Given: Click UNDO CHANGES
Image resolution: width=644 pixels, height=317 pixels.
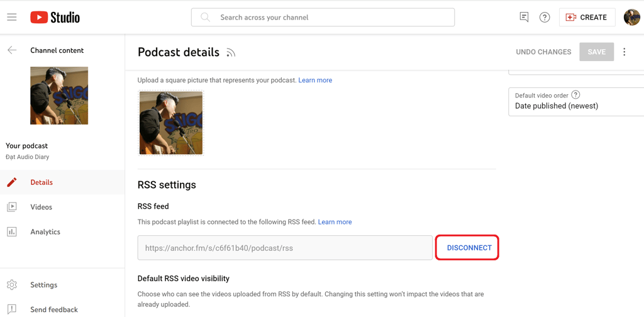Looking at the screenshot, I should [x=543, y=52].
